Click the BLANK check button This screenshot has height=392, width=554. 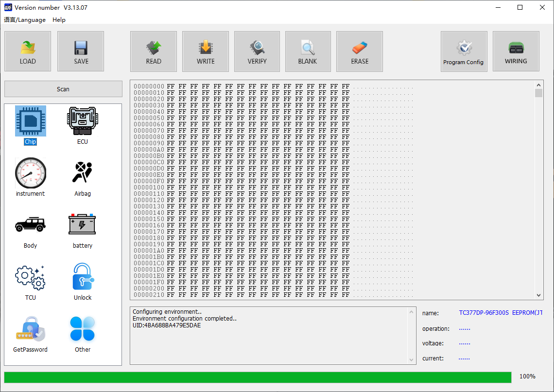click(308, 51)
